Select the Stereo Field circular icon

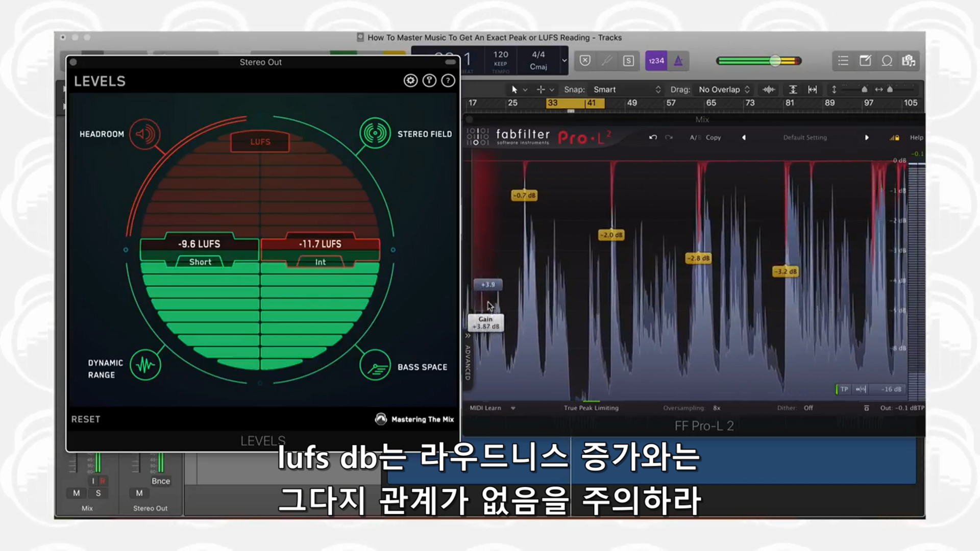coord(375,133)
